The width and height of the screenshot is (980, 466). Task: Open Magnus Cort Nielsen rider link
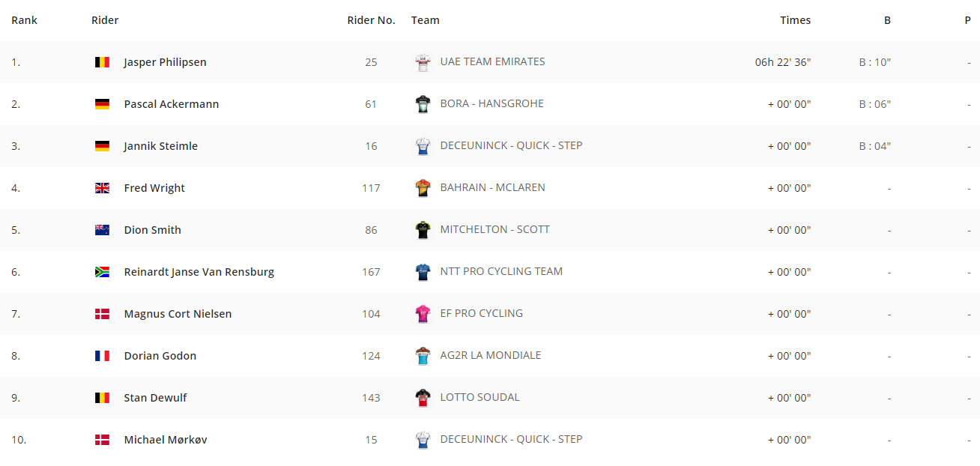click(x=178, y=314)
